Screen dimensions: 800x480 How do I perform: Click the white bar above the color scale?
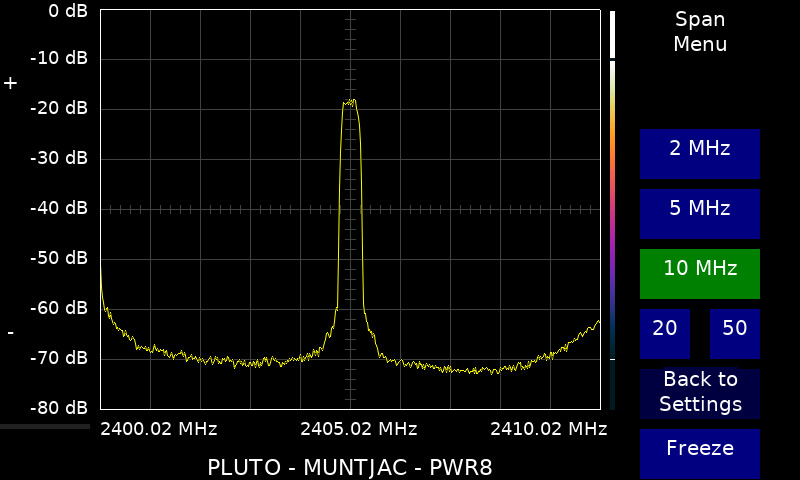click(x=612, y=34)
